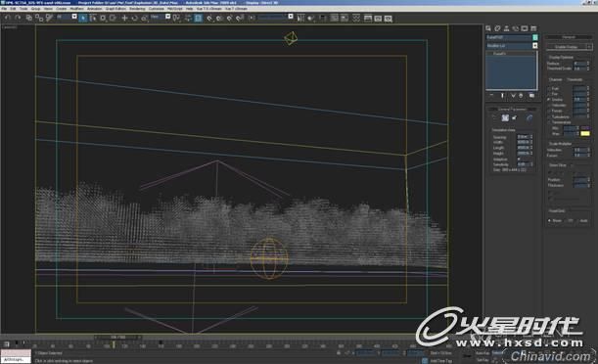Switch to the Hierarchy command panel tab
The image size is (598, 364).
point(506,28)
